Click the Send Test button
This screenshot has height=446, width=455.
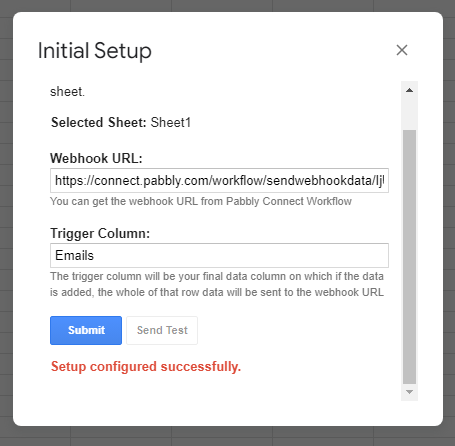162,330
